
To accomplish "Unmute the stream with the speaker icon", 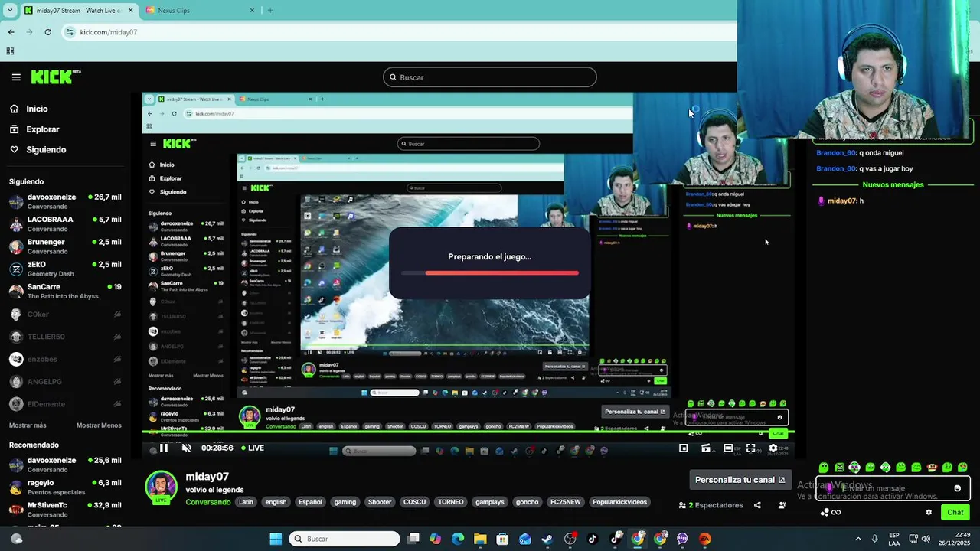I will tap(186, 448).
